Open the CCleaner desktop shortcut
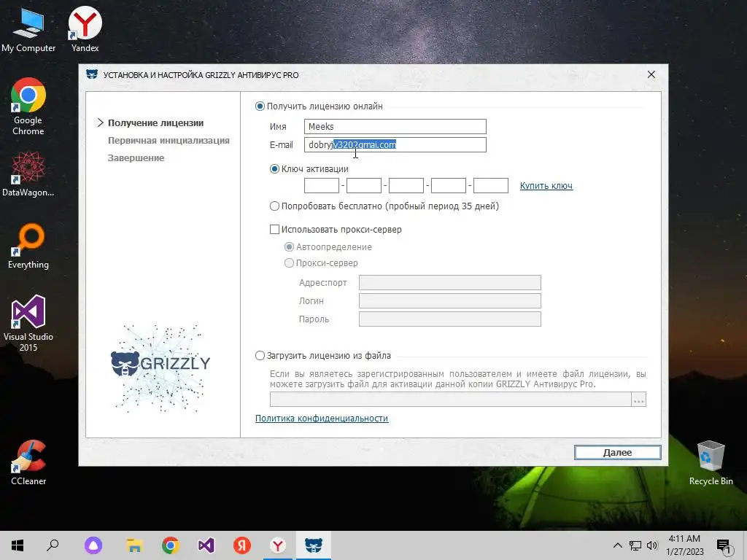 (28, 462)
